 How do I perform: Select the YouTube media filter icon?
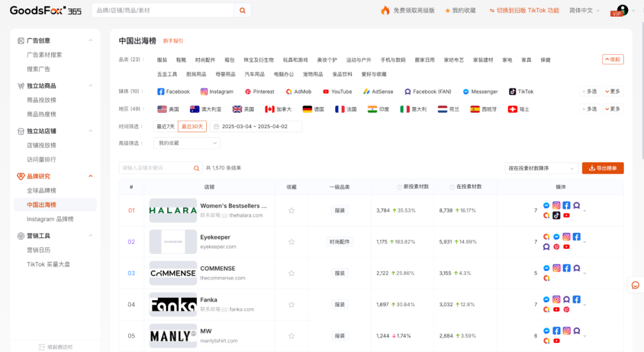326,91
